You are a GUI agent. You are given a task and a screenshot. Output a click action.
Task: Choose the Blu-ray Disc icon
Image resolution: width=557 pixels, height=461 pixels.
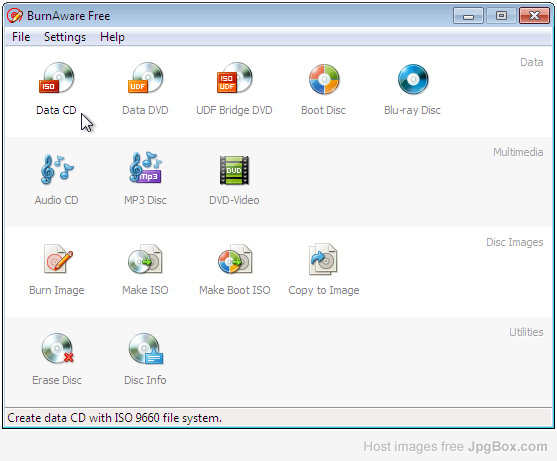(413, 79)
